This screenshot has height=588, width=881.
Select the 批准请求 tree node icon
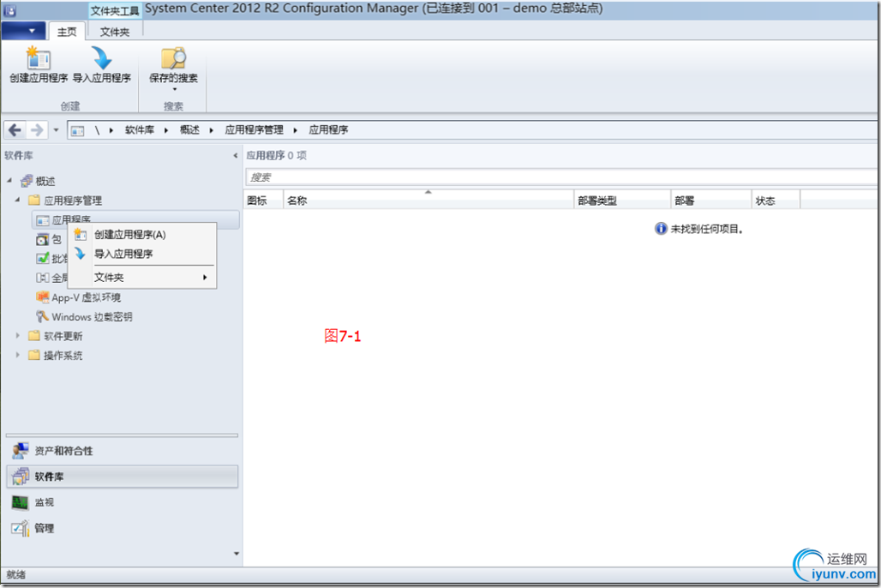(x=43, y=259)
